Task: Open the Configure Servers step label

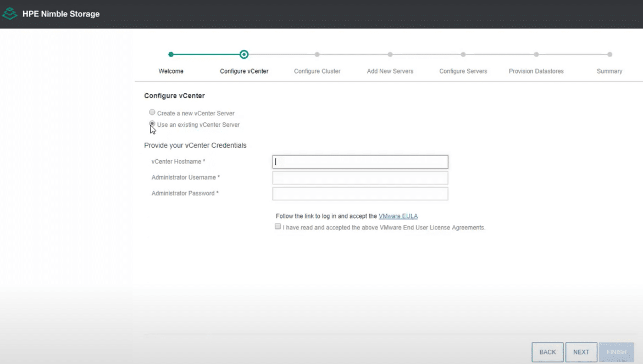Action: (463, 71)
